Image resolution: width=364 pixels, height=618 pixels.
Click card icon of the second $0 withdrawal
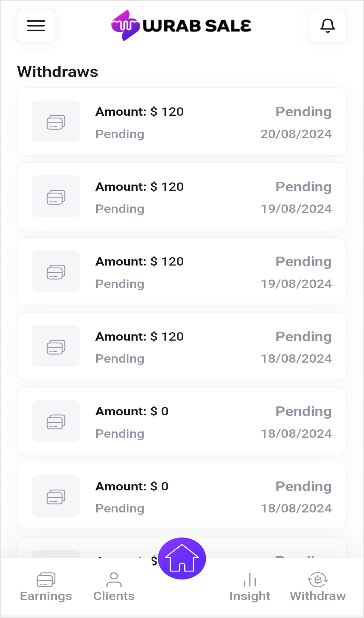pyautogui.click(x=56, y=496)
